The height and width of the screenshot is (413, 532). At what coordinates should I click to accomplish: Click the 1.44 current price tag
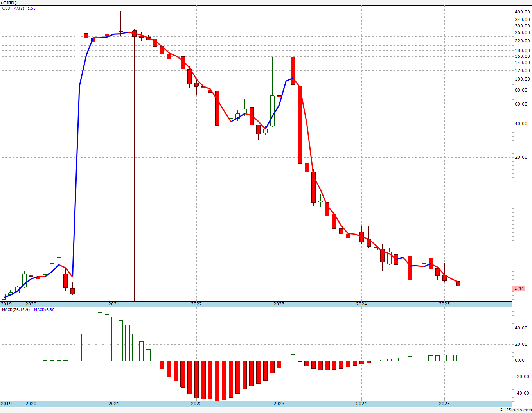pyautogui.click(x=519, y=288)
